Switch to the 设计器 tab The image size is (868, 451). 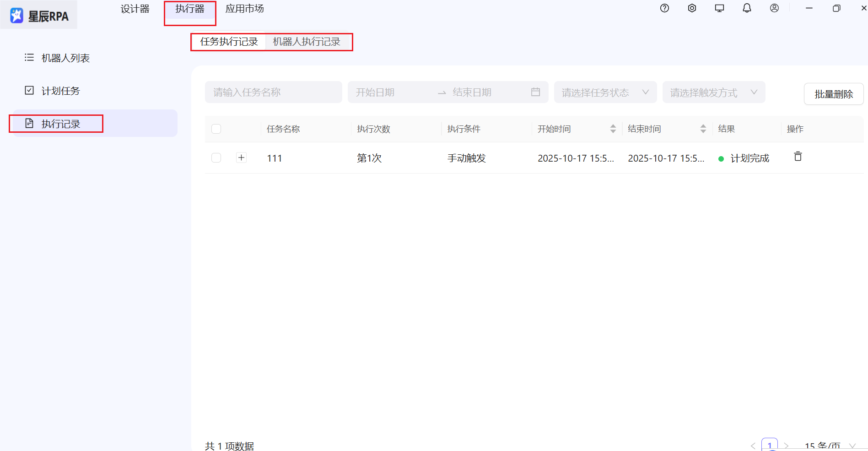135,9
